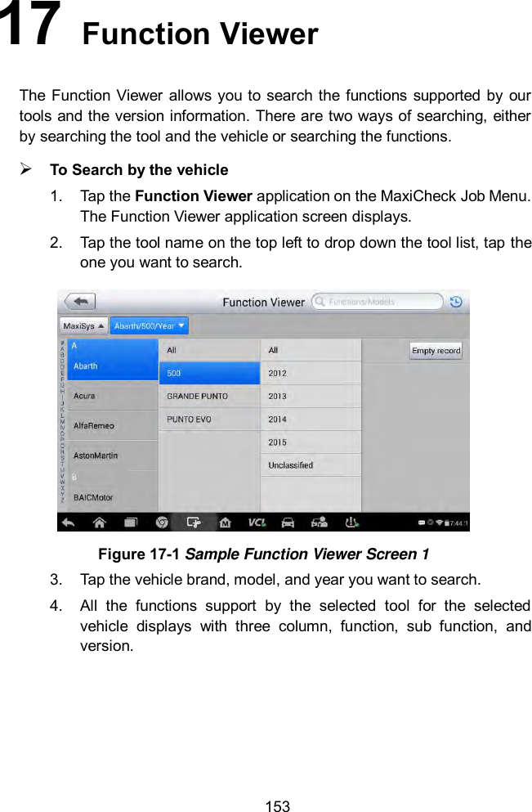This screenshot has height=812, width=532.
Task: Open the service/technician car icon
Action: pyautogui.click(x=320, y=523)
